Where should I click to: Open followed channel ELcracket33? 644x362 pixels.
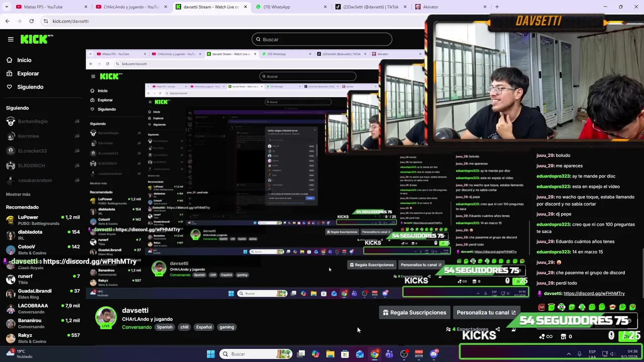pyautogui.click(x=42, y=151)
